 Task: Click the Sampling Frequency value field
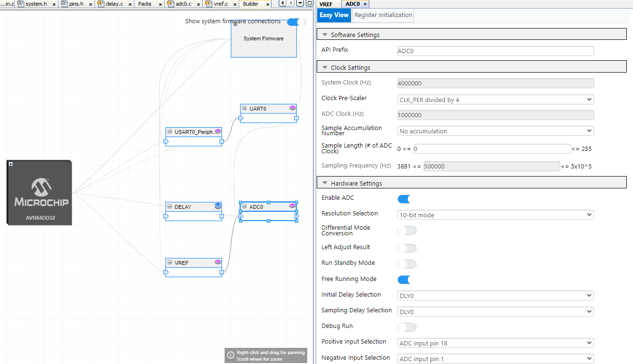(491, 167)
